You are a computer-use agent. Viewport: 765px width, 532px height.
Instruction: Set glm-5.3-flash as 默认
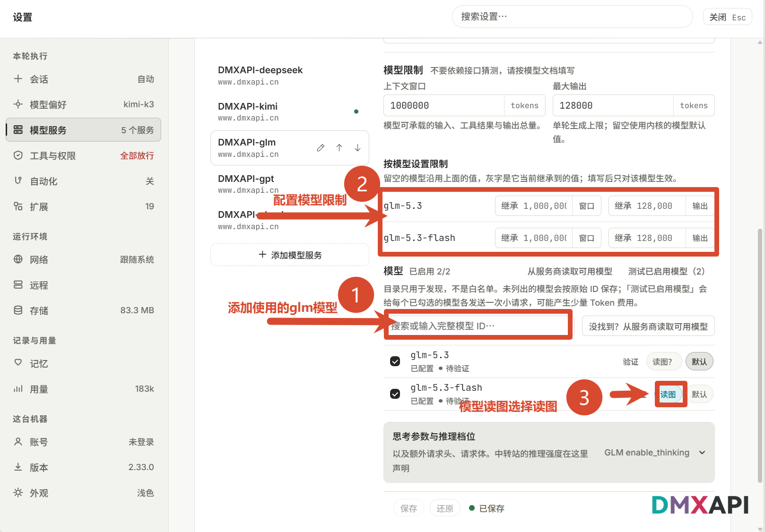coord(699,395)
